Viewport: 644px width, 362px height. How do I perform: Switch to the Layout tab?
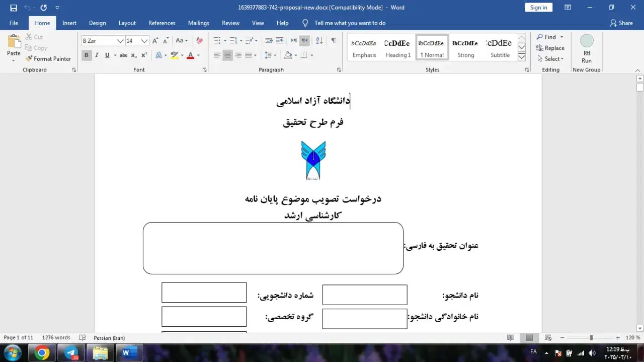point(127,23)
